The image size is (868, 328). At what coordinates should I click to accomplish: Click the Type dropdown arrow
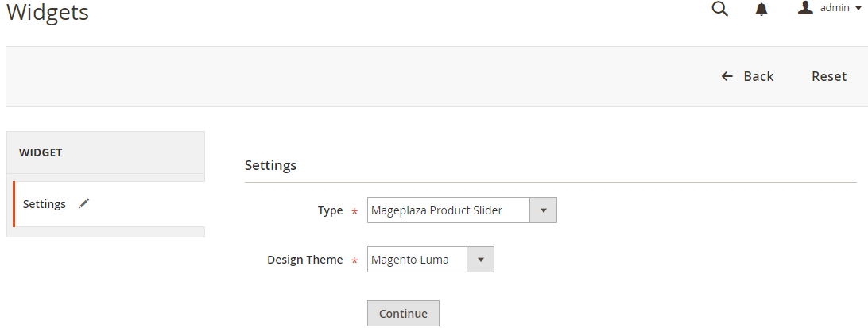coord(544,210)
